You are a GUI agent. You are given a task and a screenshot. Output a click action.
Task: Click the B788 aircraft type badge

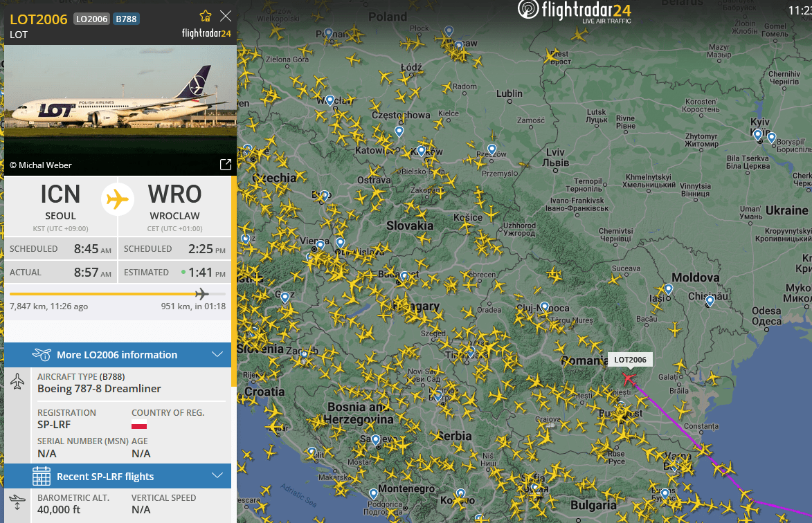(127, 19)
